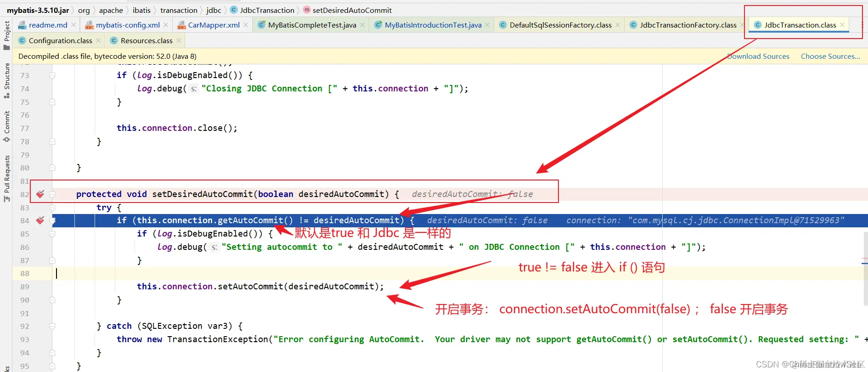Viewport: 868px width, 372px height.
Task: Collapse fold marker at line 87
Action: pyautogui.click(x=52, y=260)
